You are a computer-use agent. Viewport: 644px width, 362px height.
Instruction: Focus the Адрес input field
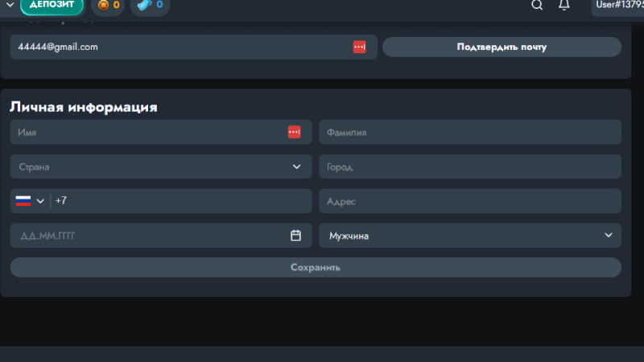point(470,201)
